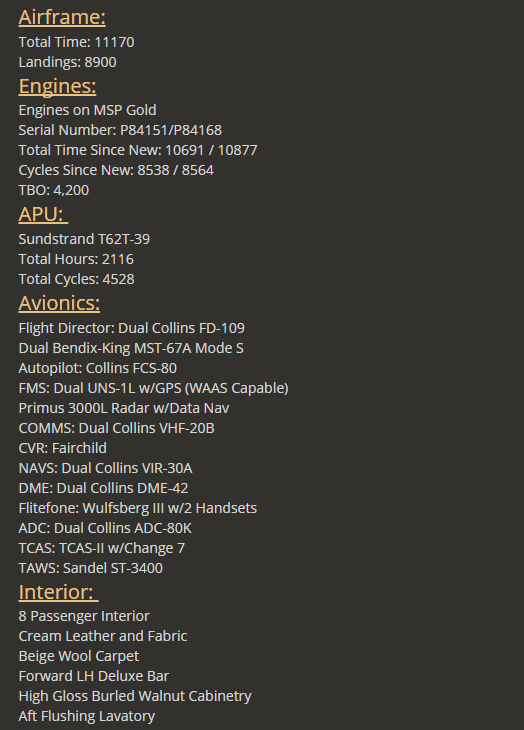Click the Serial Number P84151/P84168 text
This screenshot has width=524, height=730.
(120, 130)
